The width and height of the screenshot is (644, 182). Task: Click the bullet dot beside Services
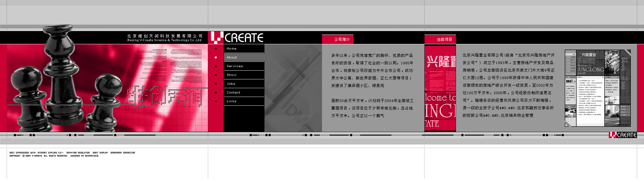click(215, 66)
